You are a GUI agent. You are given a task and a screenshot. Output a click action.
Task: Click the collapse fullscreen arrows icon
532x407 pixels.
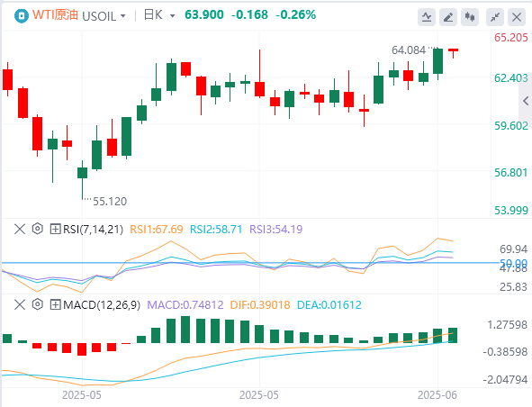(495, 16)
